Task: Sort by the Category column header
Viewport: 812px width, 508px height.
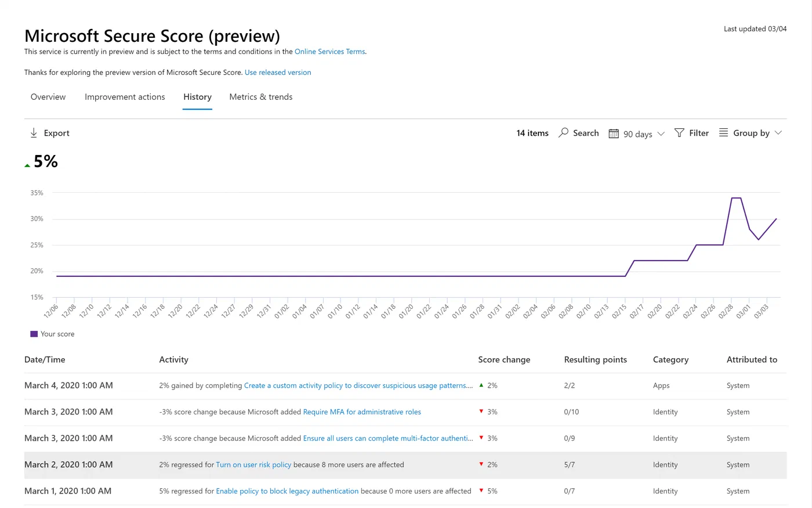Action: pos(670,359)
